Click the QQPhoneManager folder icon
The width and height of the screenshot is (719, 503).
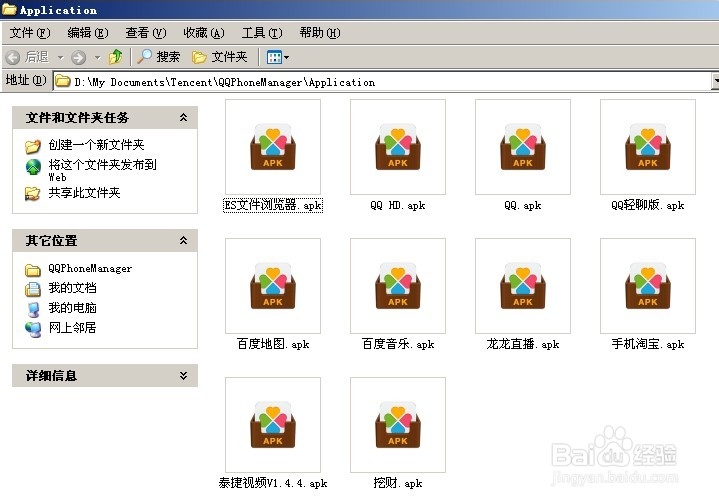(x=33, y=270)
